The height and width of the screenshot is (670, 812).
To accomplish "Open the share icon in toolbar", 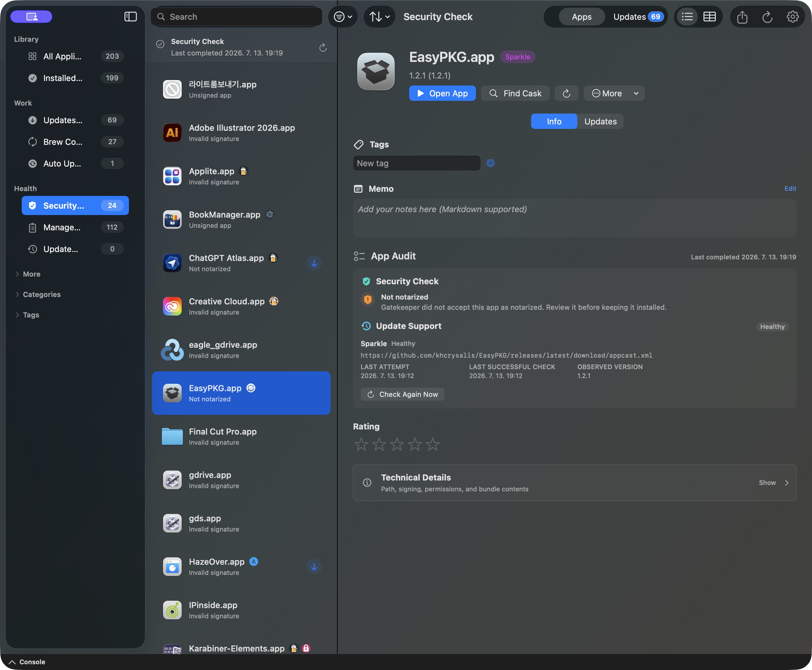I will (x=742, y=17).
